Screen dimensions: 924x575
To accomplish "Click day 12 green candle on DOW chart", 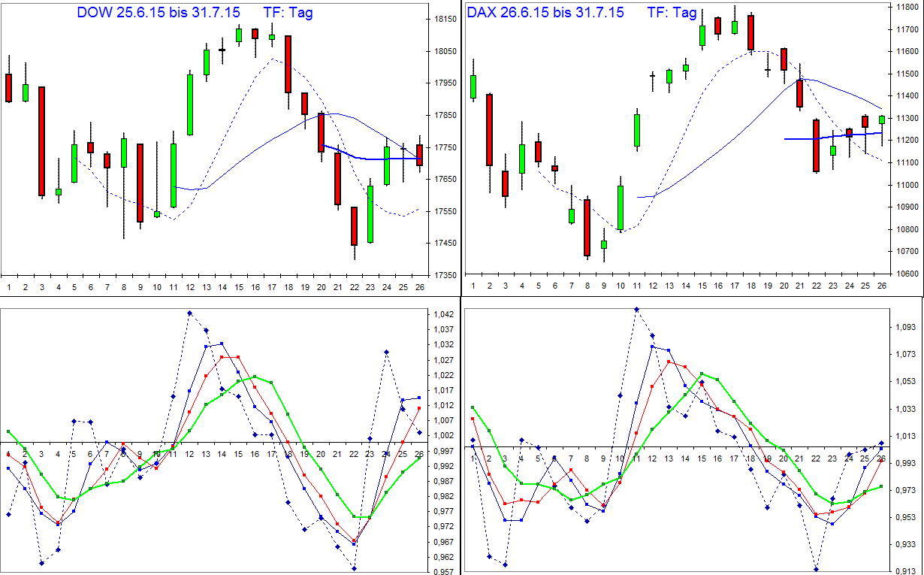I will [190, 104].
